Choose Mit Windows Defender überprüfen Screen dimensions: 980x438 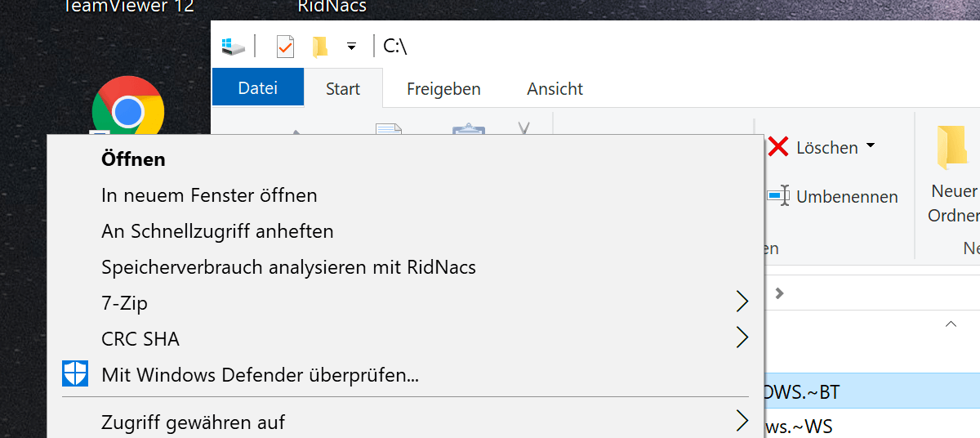click(x=406, y=375)
